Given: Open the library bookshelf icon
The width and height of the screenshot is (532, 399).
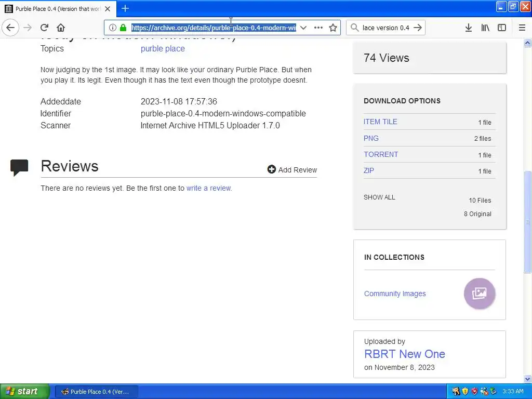Looking at the screenshot, I should coord(485,28).
